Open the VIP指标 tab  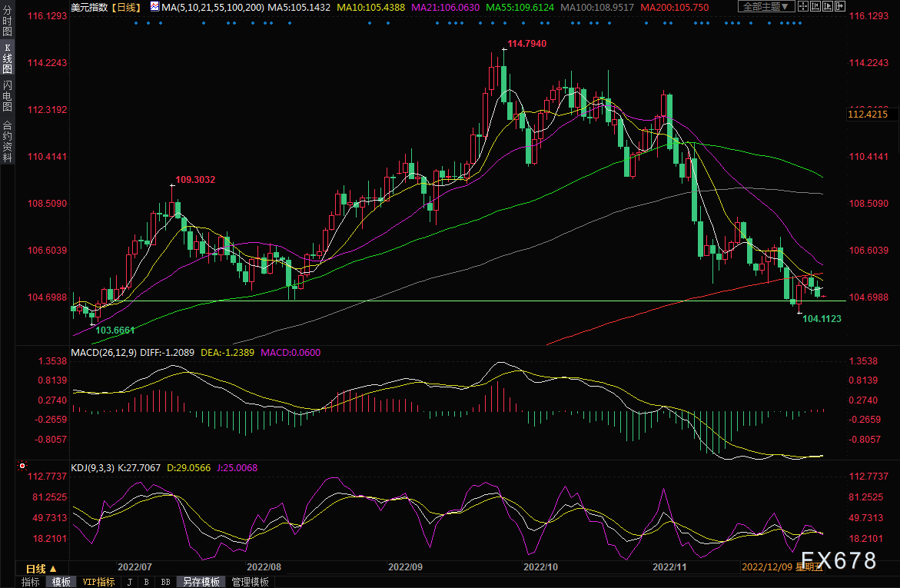[98, 582]
